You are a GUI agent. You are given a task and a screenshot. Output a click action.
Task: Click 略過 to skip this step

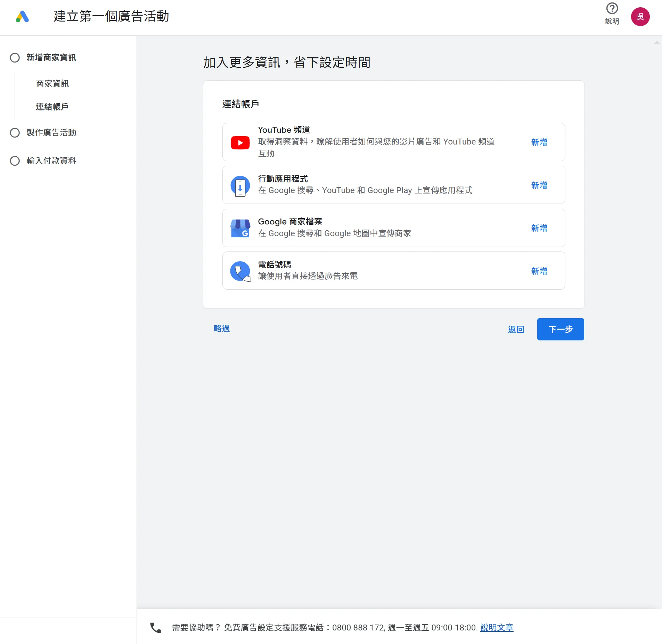[x=221, y=329]
